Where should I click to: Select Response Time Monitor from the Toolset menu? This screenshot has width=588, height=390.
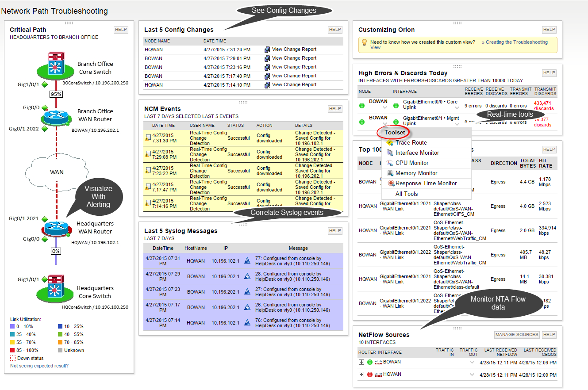coord(426,184)
